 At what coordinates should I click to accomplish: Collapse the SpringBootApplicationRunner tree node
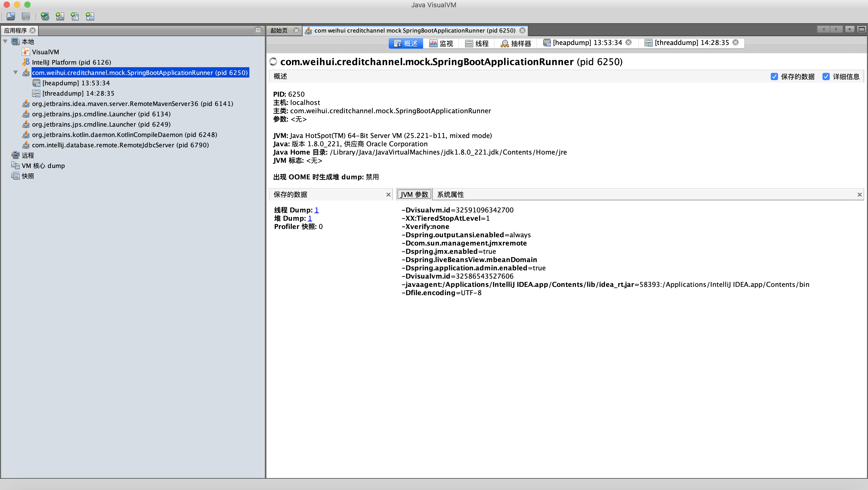[x=16, y=72]
